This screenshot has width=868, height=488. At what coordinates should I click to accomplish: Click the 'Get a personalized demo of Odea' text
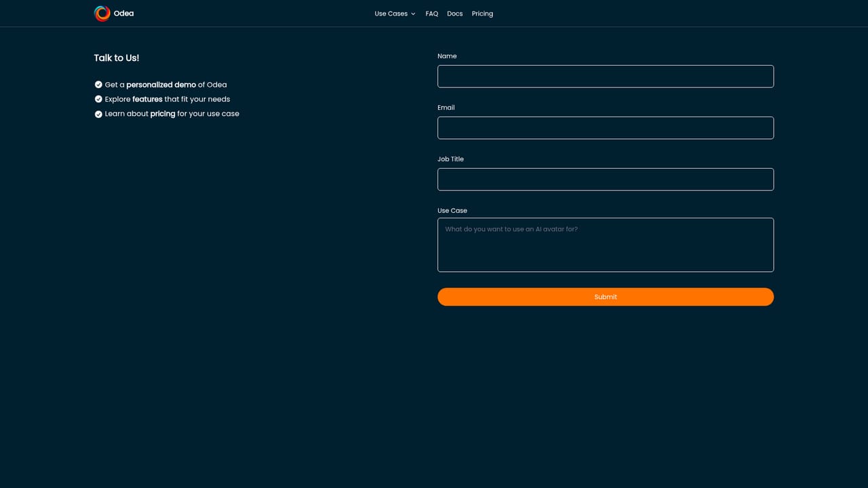(165, 85)
